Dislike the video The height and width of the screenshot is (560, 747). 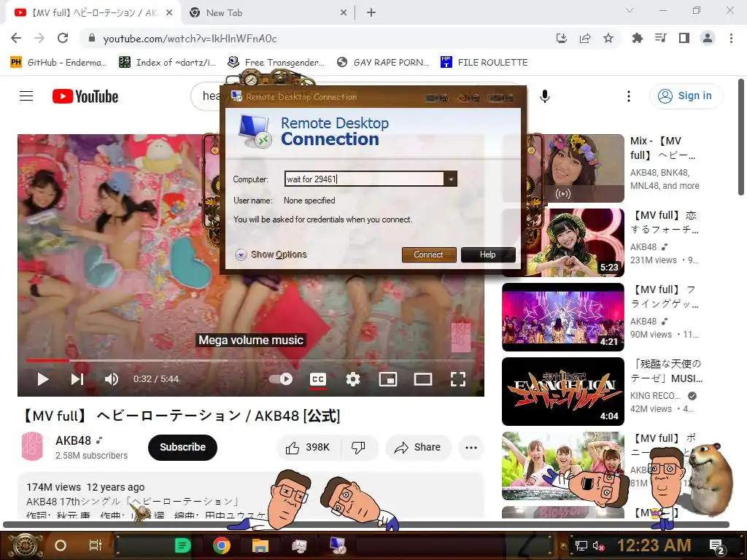point(358,447)
